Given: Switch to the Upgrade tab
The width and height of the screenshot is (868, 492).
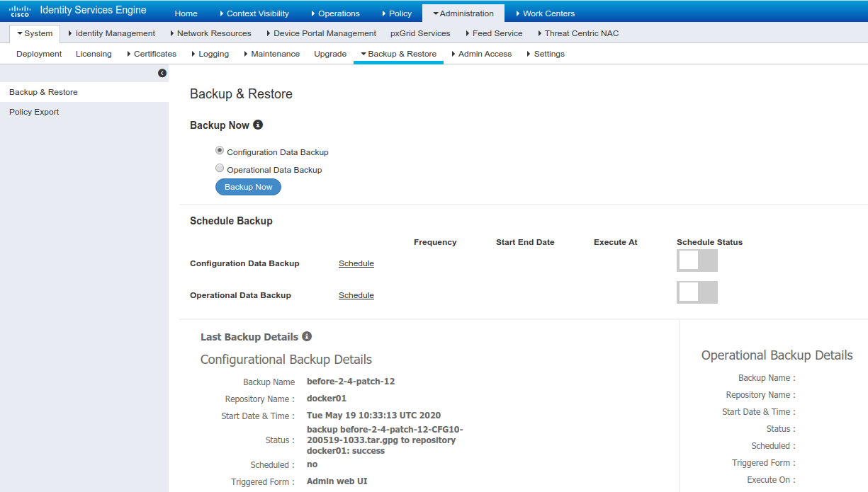Looking at the screenshot, I should tap(329, 54).
